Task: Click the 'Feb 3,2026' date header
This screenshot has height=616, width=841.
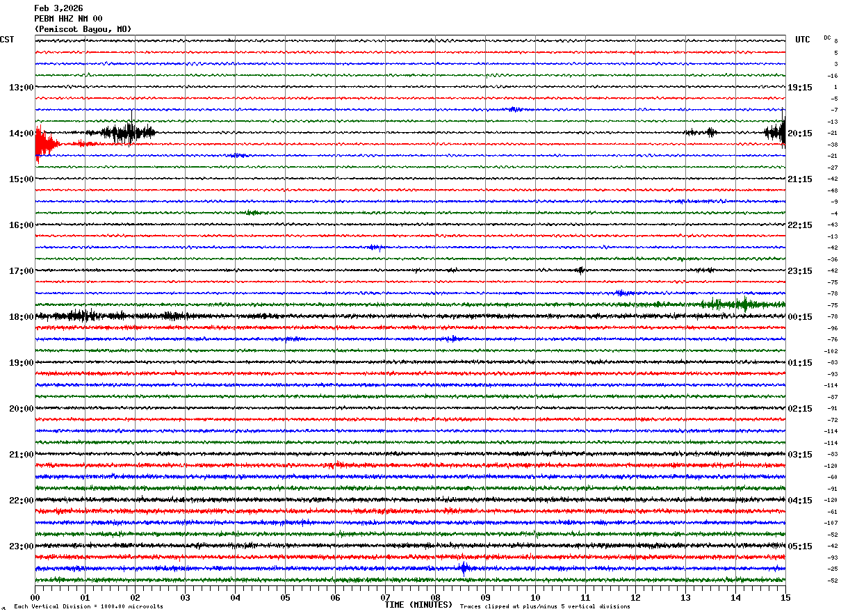Action: (x=58, y=8)
